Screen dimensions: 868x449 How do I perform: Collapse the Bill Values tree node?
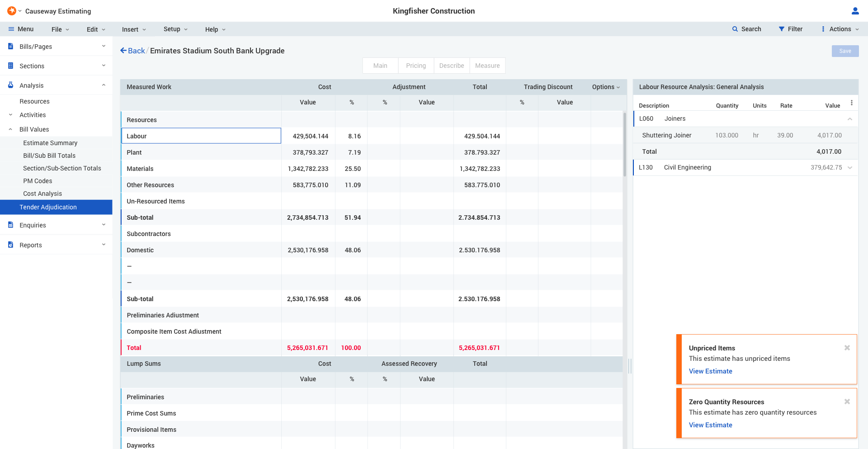coord(10,129)
